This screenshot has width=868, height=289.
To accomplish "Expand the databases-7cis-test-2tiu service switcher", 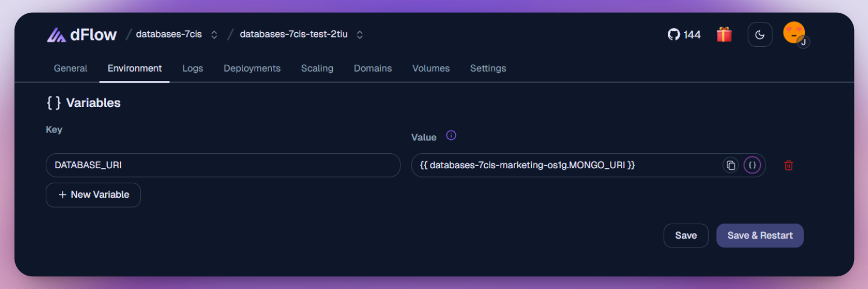I will point(359,35).
